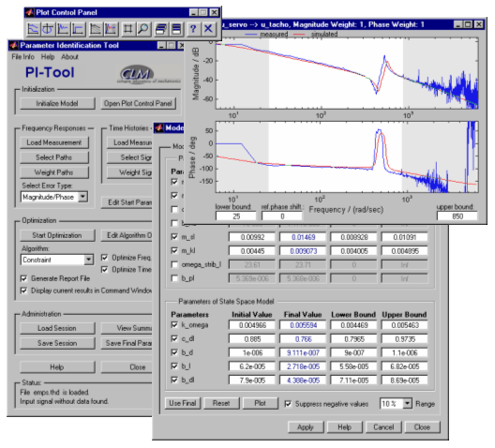Activate the magnifier zoom icon
This screenshot has width=495, height=448.
point(143,29)
